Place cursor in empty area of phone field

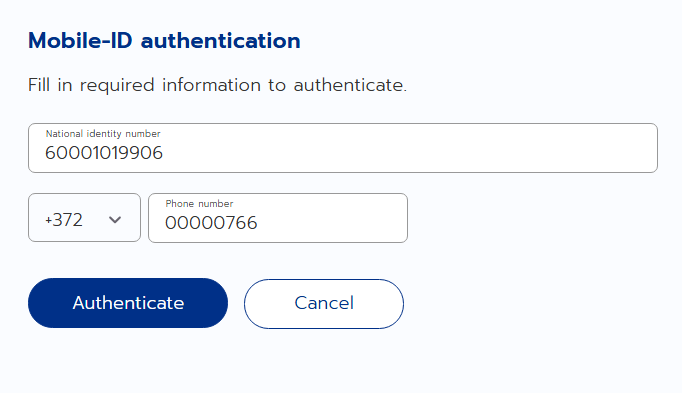331,223
